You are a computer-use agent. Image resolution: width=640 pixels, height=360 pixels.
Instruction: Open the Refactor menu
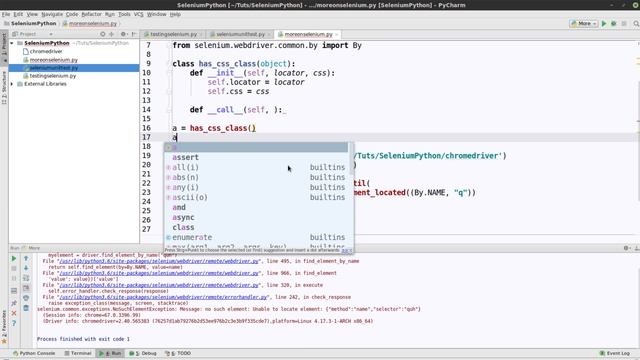point(91,14)
